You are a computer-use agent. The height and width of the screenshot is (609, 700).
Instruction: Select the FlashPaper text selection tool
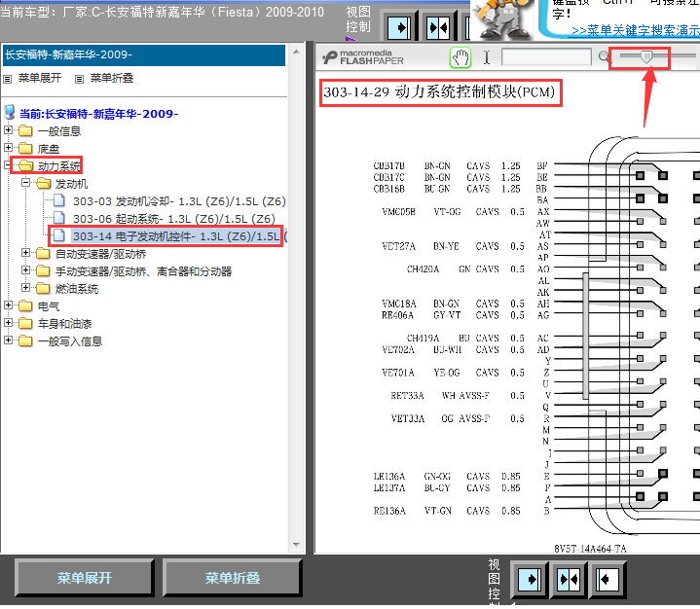487,57
